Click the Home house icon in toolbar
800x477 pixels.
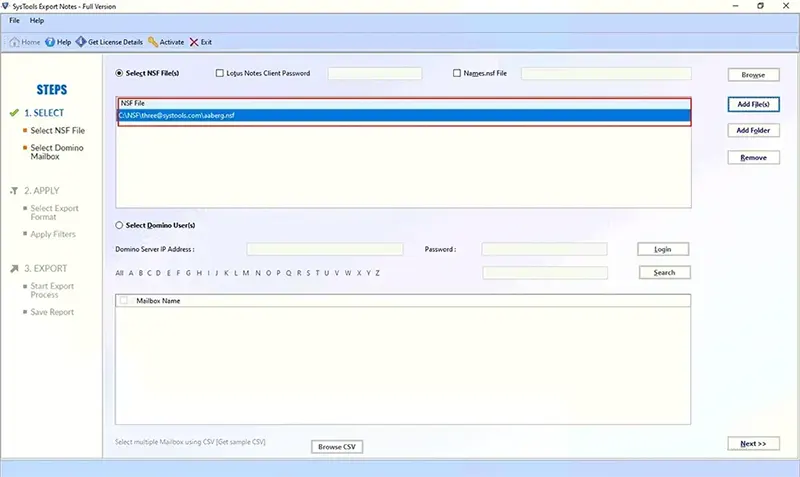pyautogui.click(x=14, y=42)
